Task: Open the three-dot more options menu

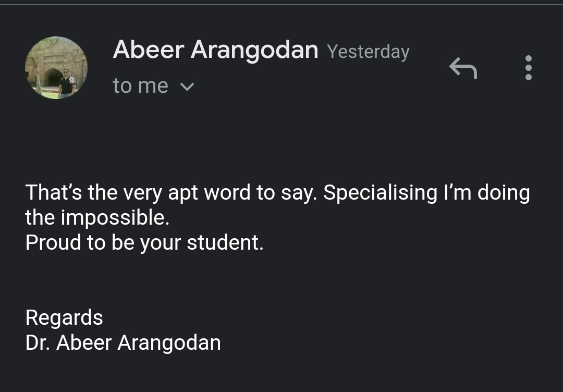Action: 528,68
